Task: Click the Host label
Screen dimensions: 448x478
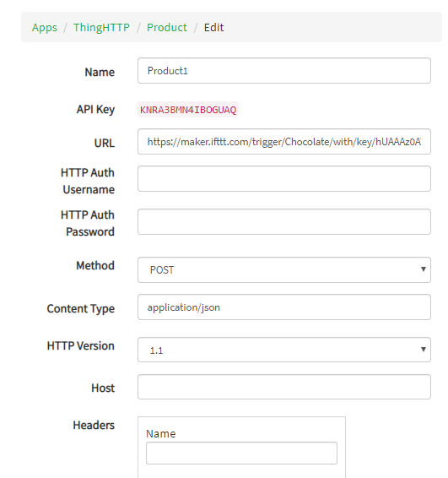Action: click(x=103, y=388)
